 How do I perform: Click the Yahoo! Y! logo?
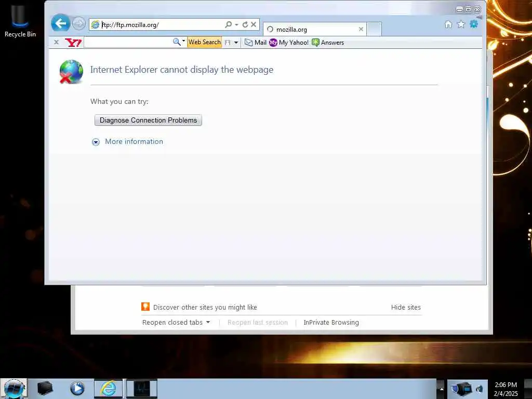(73, 43)
